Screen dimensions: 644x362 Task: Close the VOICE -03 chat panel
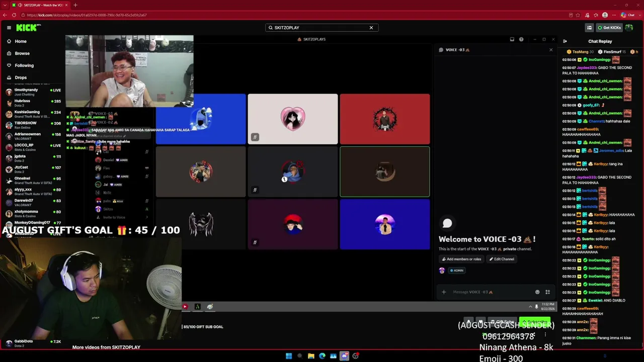click(x=551, y=50)
